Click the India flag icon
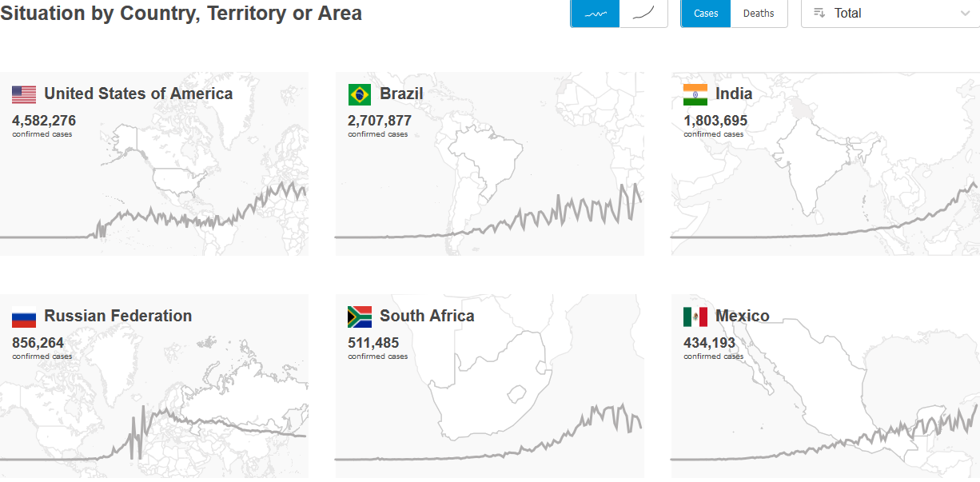 695,95
